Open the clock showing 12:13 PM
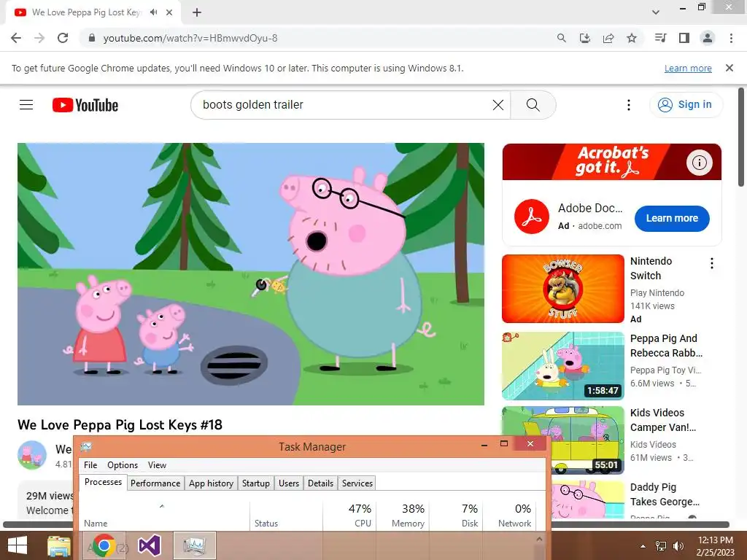This screenshot has width=747, height=560. tap(715, 546)
